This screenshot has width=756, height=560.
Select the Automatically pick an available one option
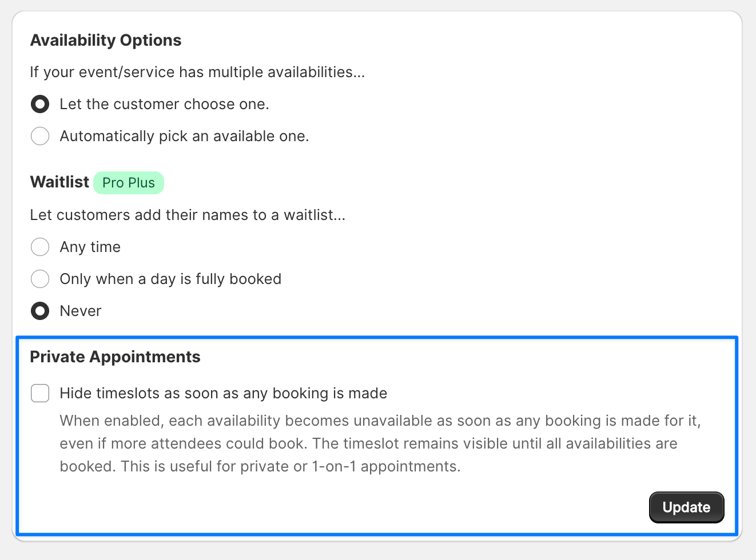tap(40, 136)
